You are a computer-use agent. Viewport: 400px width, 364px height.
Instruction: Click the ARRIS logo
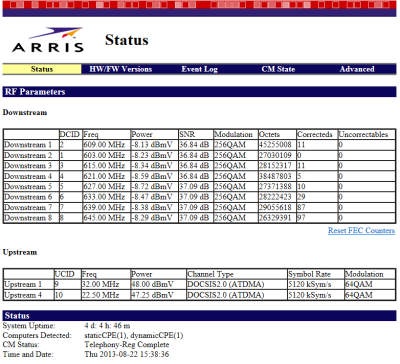click(x=48, y=40)
